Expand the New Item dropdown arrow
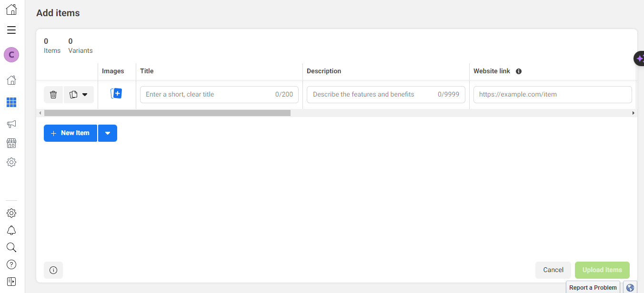Image resolution: width=644 pixels, height=293 pixels. tap(108, 133)
